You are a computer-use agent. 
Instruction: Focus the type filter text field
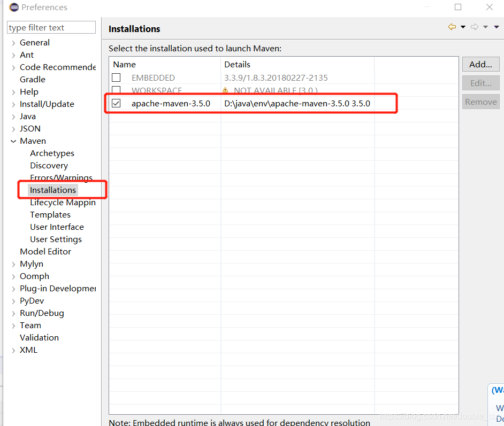[51, 27]
